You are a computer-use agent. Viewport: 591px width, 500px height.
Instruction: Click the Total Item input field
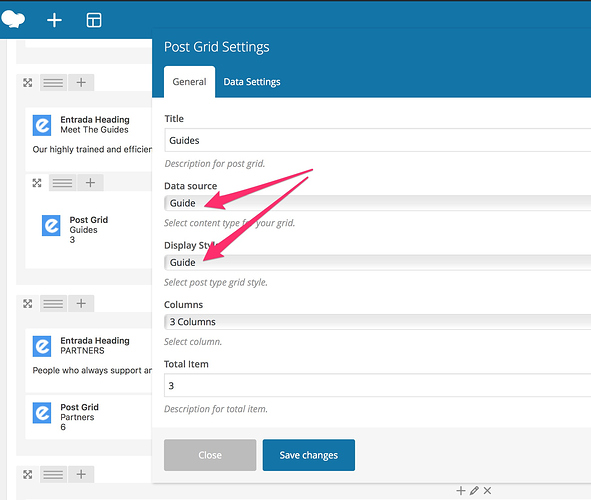pyautogui.click(x=377, y=385)
